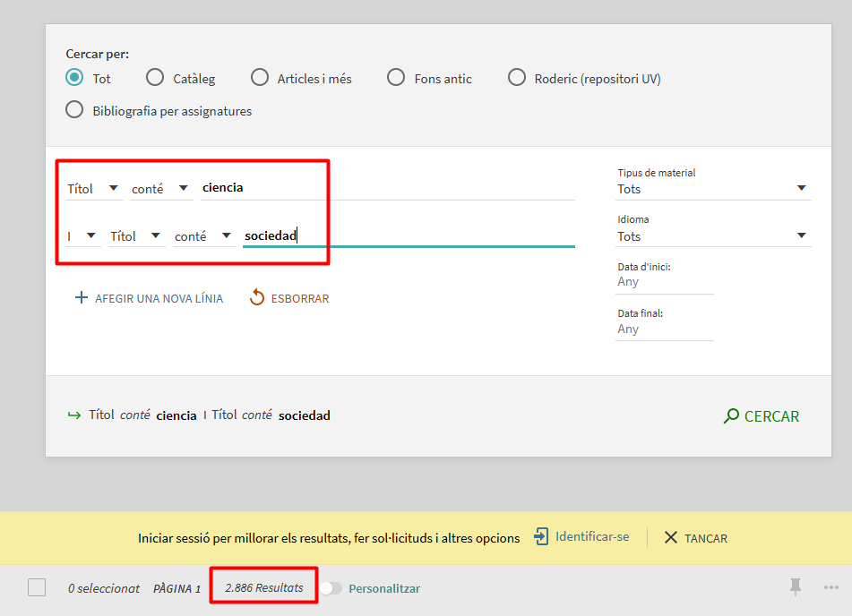
Task: Select the Articles i més search scope
Action: [260, 78]
